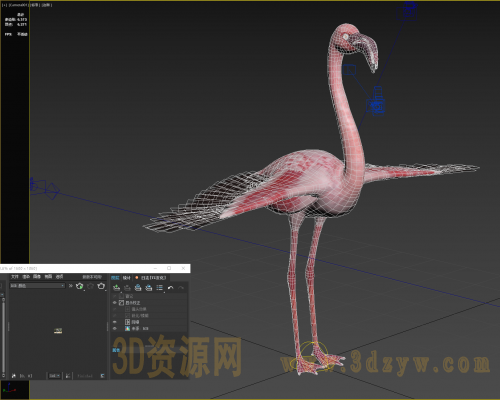Click the vertex count statistic in viewport overlay
This screenshot has height=400, width=500.
coord(16,24)
